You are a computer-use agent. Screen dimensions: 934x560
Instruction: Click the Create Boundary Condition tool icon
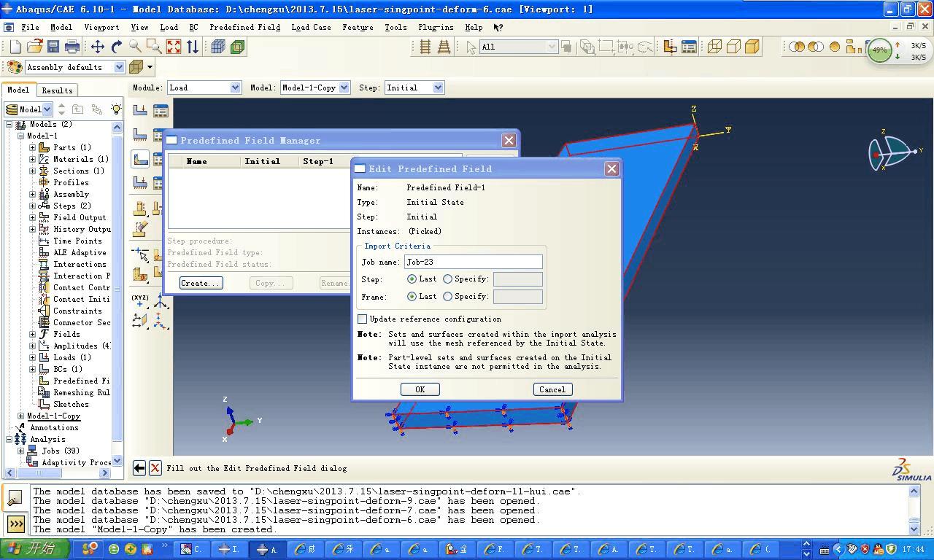140,135
